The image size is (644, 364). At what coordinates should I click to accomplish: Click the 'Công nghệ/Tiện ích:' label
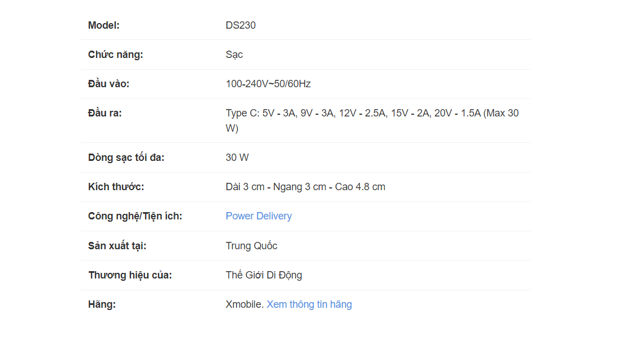[x=135, y=216]
